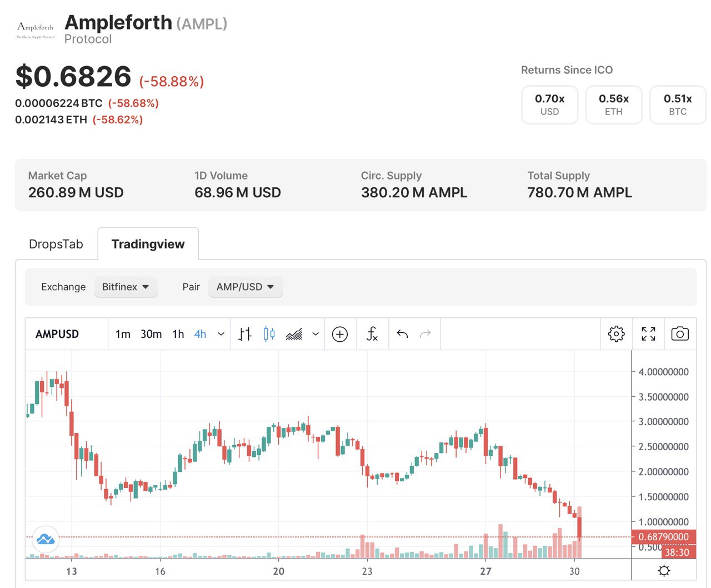Set interval to 30m
The width and height of the screenshot is (711, 588).
(151, 334)
